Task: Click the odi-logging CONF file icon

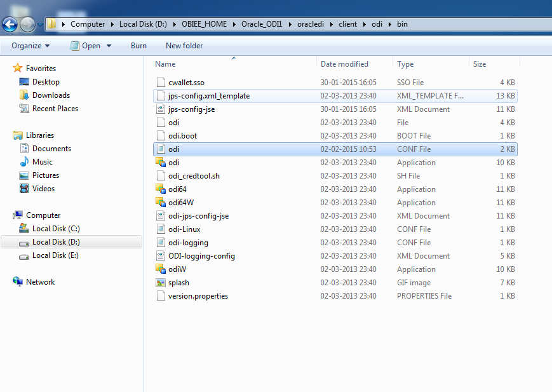Action: coord(161,242)
